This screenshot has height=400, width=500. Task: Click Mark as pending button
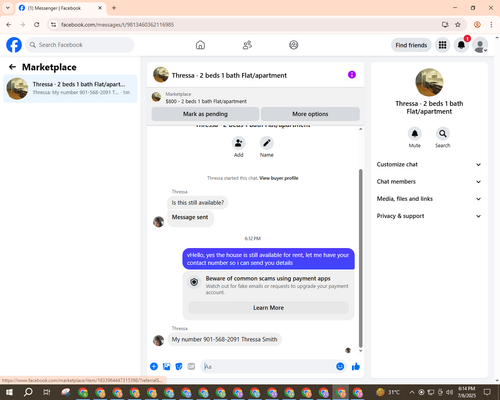[205, 114]
